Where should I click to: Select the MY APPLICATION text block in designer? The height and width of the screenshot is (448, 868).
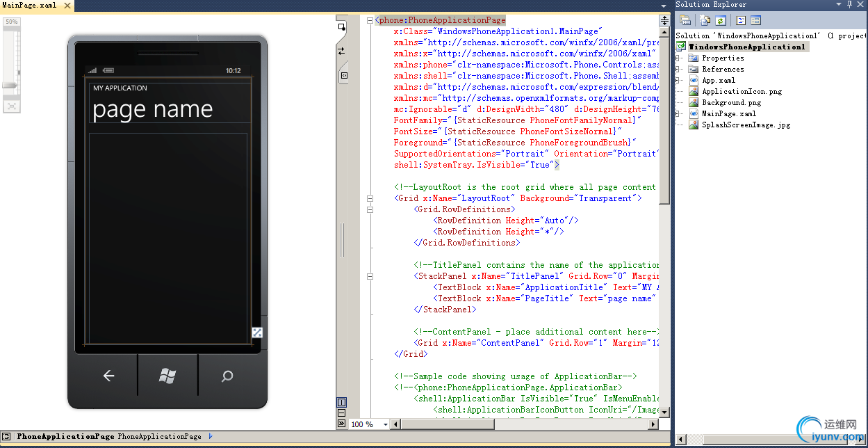(120, 88)
